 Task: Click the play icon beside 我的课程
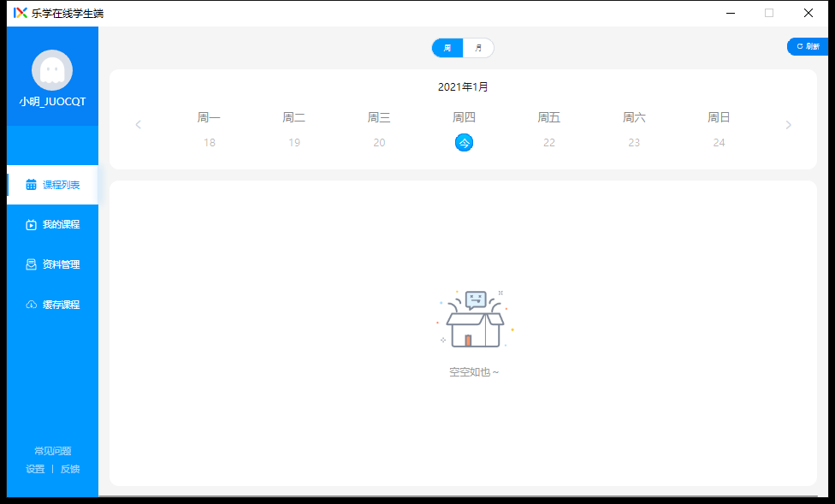pyautogui.click(x=32, y=225)
